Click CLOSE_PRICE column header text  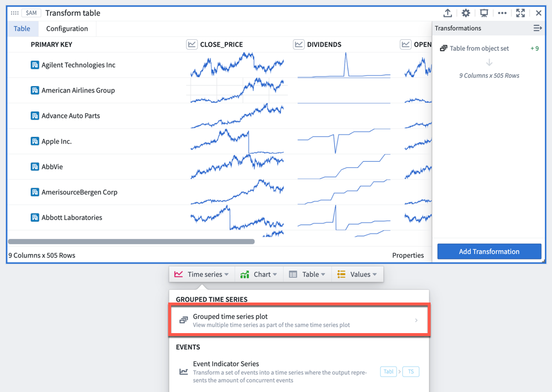click(x=221, y=44)
